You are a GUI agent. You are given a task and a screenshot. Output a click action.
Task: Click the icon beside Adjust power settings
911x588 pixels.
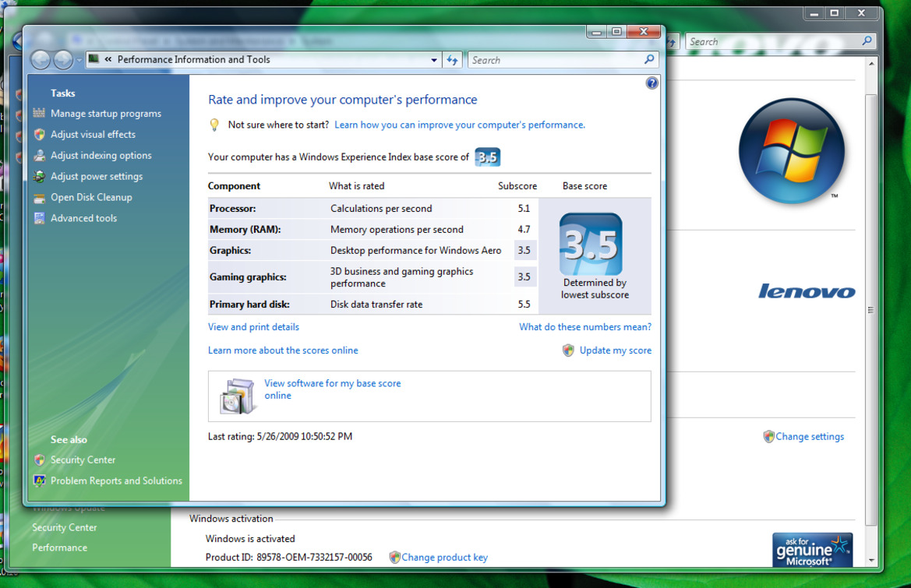39,176
